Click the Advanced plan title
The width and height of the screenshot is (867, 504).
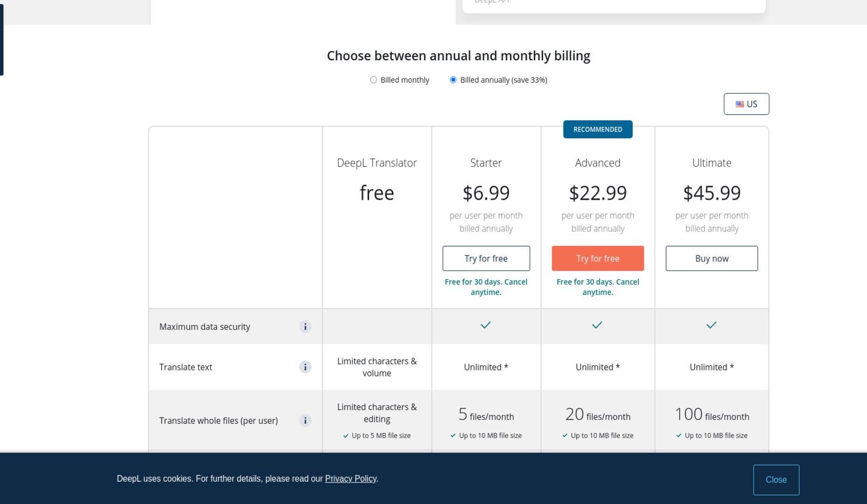tap(598, 163)
